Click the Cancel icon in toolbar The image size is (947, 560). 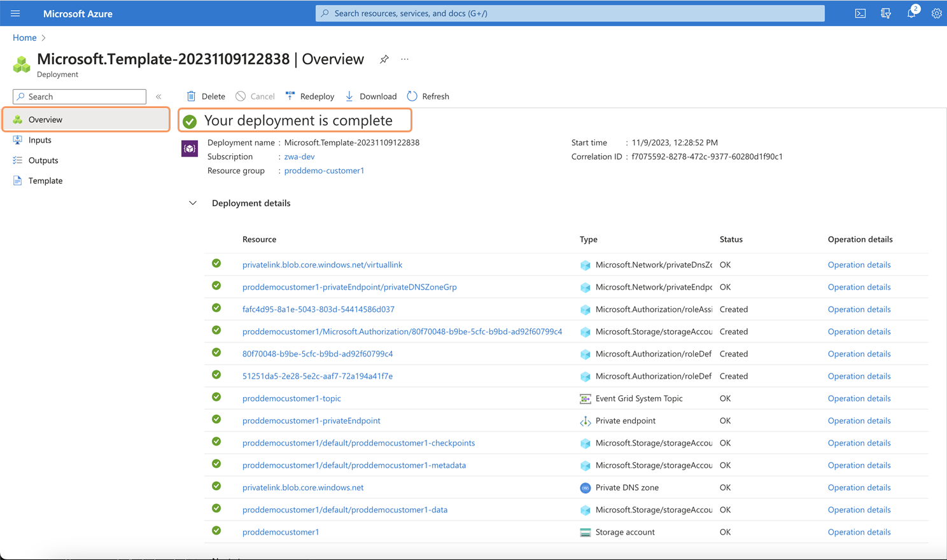[241, 96]
